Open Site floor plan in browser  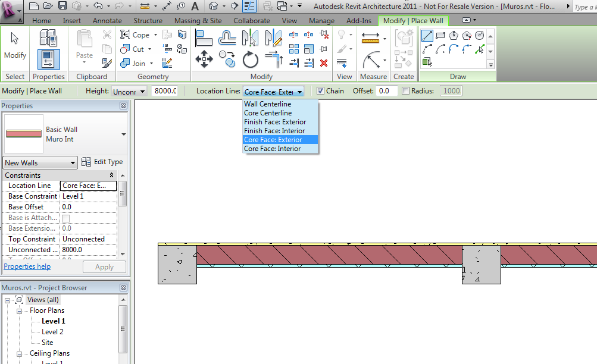47,343
